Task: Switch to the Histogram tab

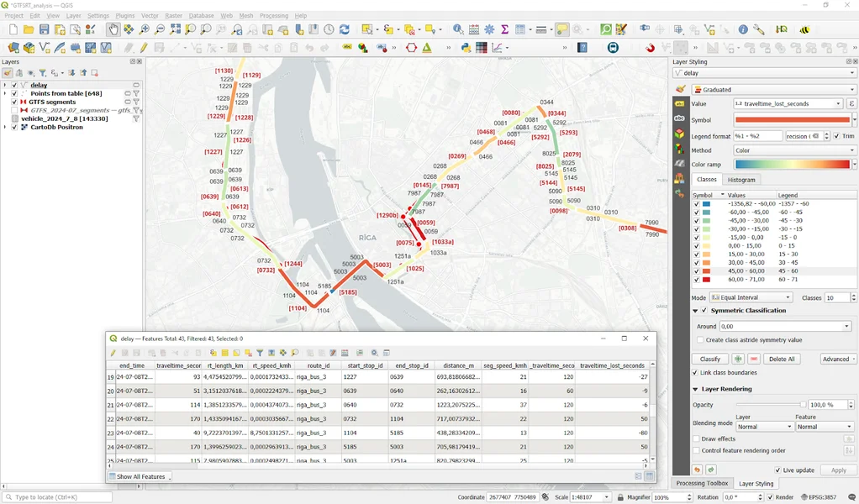Action: (740, 180)
